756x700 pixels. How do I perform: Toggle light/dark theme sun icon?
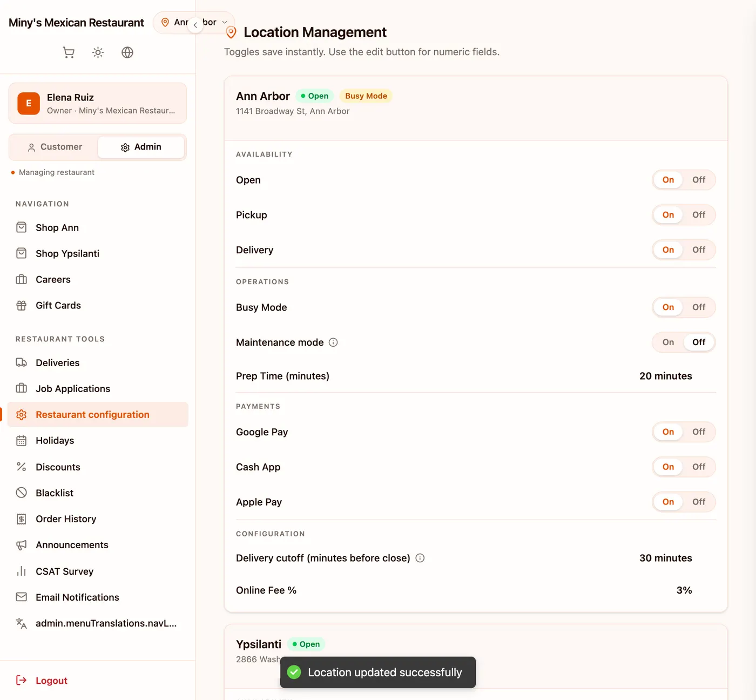click(98, 52)
